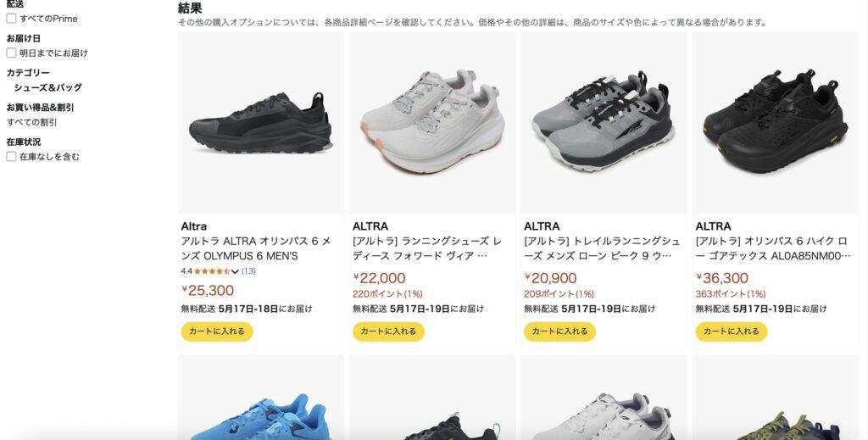Open the ランニングシューズ レディース フォワード title
868x440 pixels.
click(427, 248)
